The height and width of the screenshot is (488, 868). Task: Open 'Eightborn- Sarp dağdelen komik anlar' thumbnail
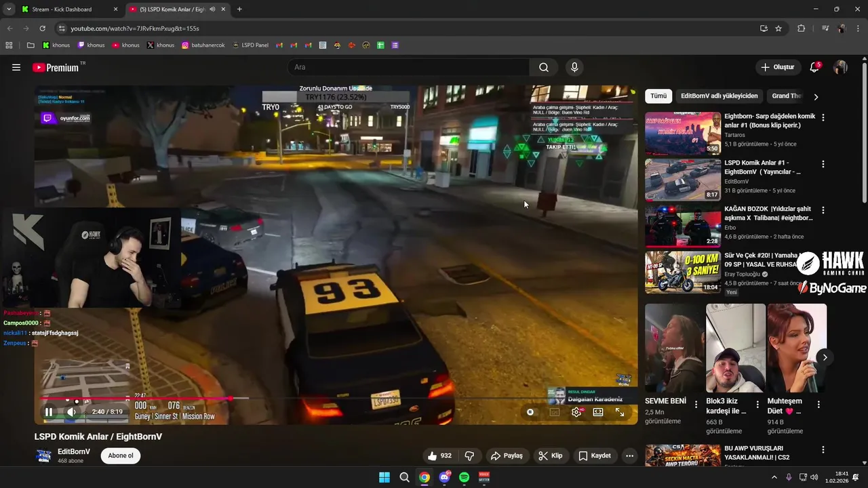[683, 134]
